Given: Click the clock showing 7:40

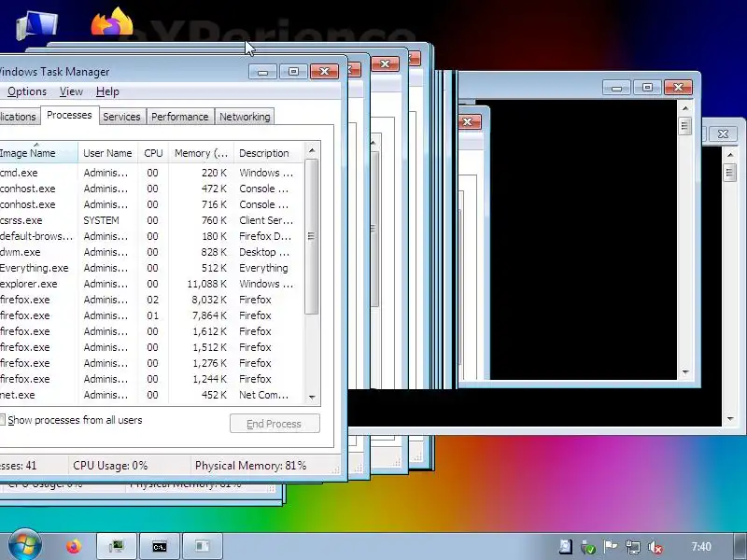Looking at the screenshot, I should tap(701, 546).
